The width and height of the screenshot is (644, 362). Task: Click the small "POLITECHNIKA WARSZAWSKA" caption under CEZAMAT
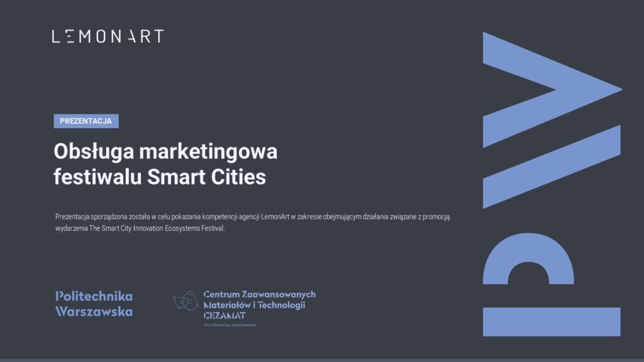[x=230, y=326]
